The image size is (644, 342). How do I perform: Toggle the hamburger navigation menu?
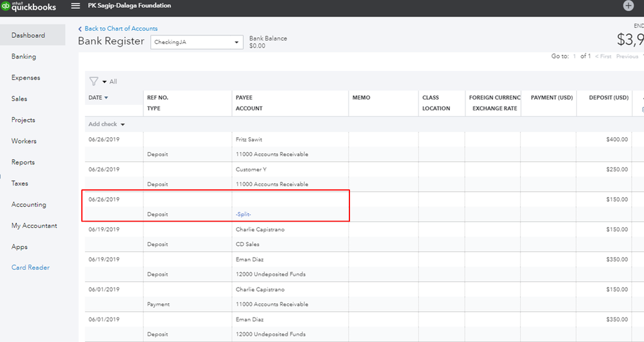coord(75,6)
